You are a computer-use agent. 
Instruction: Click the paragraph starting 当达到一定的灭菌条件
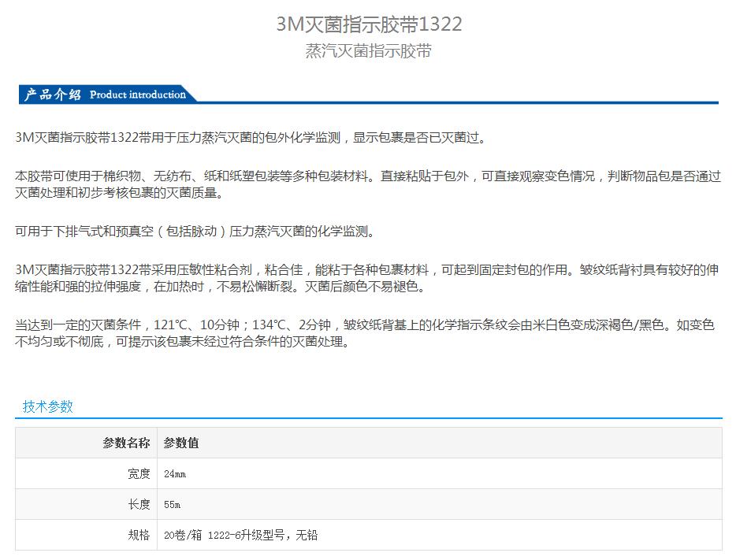(x=365, y=333)
